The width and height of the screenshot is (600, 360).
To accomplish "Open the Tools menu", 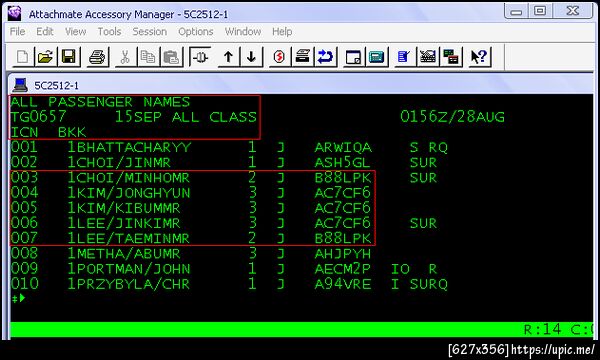I will (x=109, y=31).
